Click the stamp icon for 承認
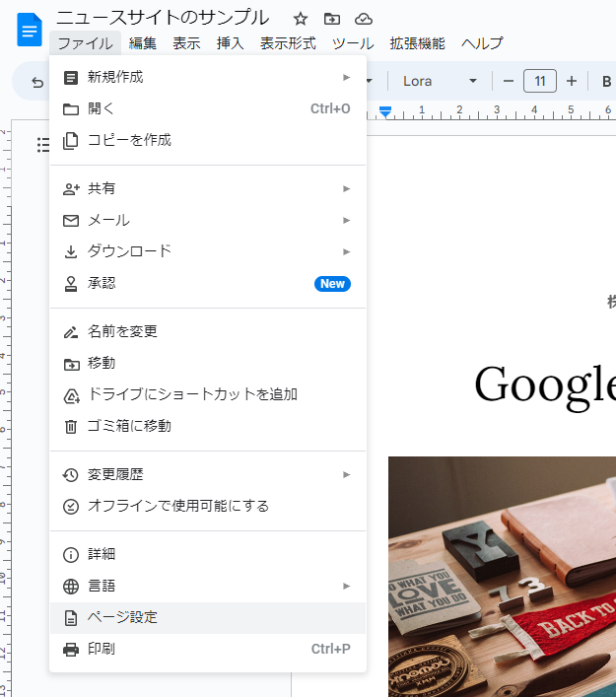Viewport: 616px width, 697px height. 71,284
